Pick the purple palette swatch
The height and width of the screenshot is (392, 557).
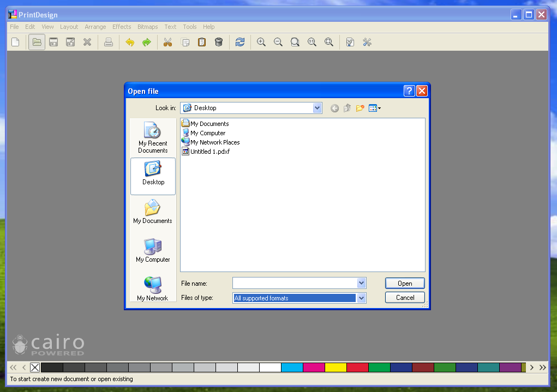point(510,367)
